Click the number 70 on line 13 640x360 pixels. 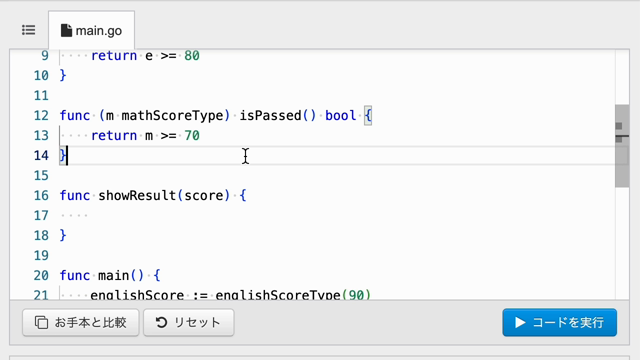click(x=192, y=136)
